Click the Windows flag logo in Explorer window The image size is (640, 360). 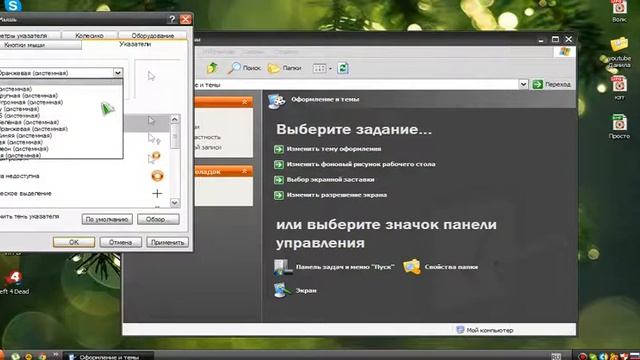tap(565, 51)
